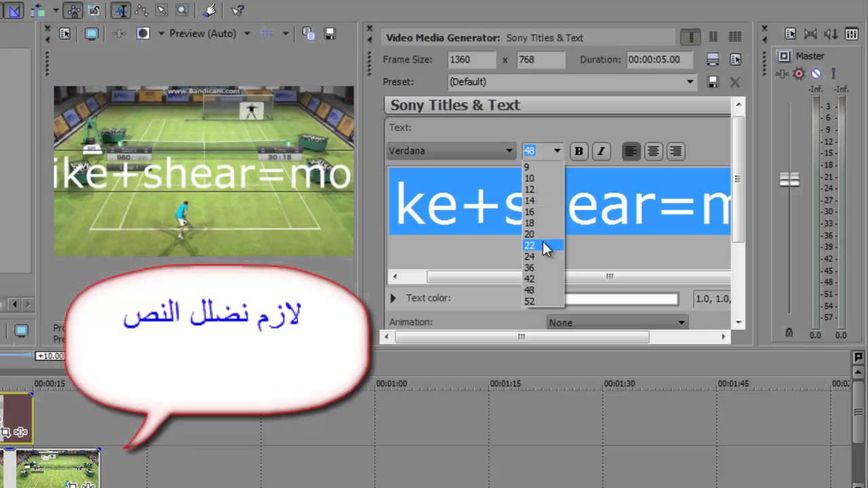
Task: Click the white Text color swatch
Action: [620, 299]
